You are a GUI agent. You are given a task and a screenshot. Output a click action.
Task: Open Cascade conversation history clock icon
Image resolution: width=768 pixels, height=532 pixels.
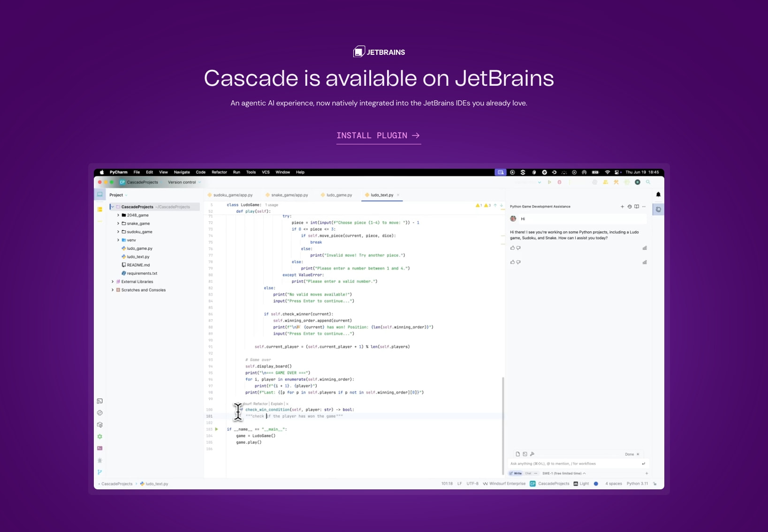[x=630, y=207]
